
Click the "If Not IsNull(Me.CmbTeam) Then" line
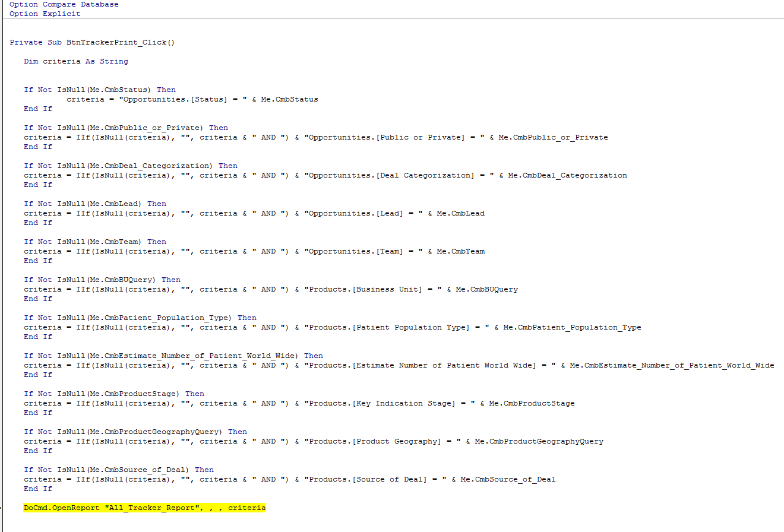point(95,242)
